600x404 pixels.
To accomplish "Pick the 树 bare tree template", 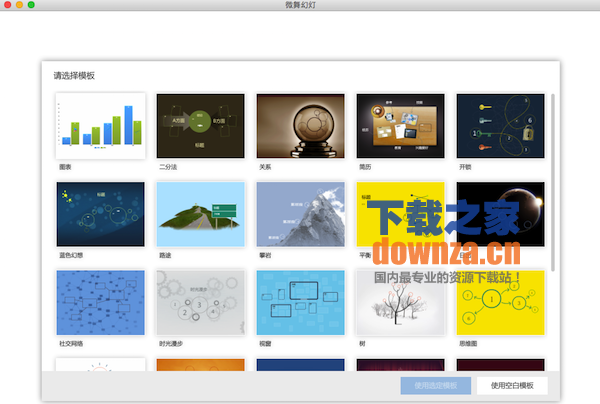I will click(400, 301).
